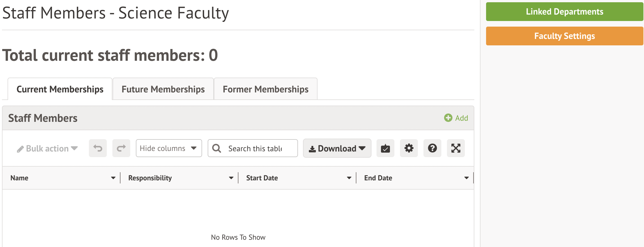Image resolution: width=644 pixels, height=247 pixels.
Task: Click the redo arrow icon
Action: coord(121,148)
